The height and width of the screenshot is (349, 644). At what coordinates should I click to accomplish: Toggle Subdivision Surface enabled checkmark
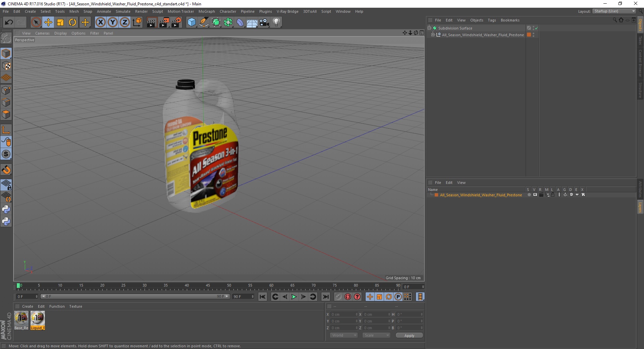pos(536,28)
